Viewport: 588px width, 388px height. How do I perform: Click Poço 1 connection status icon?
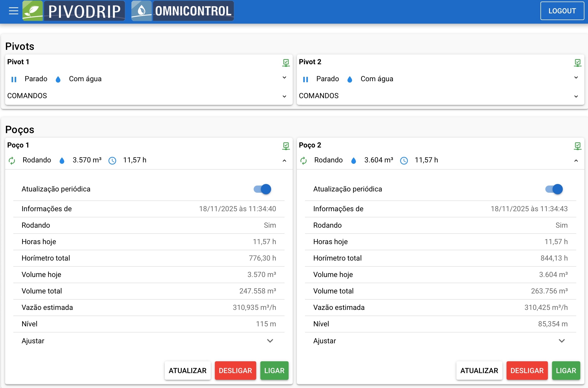click(286, 146)
